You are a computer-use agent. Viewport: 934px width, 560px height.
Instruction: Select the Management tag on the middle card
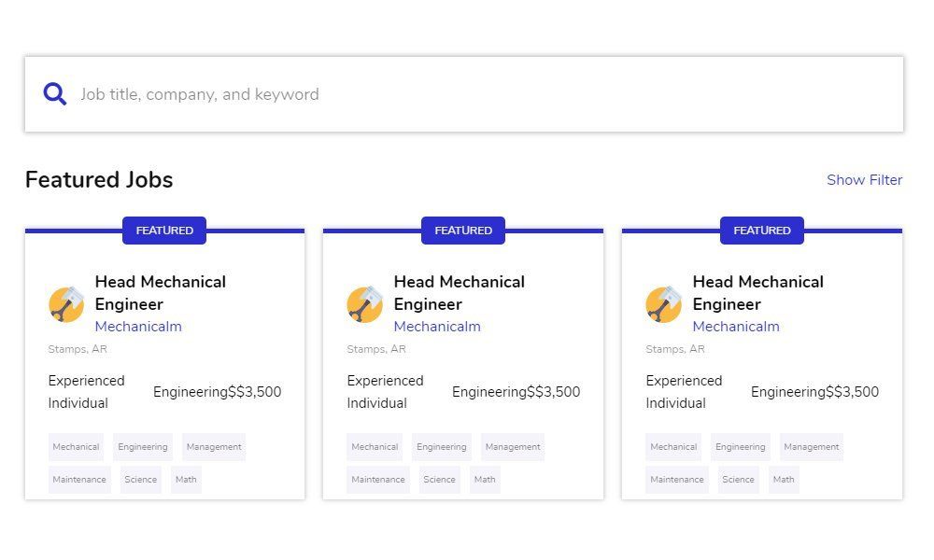(513, 447)
